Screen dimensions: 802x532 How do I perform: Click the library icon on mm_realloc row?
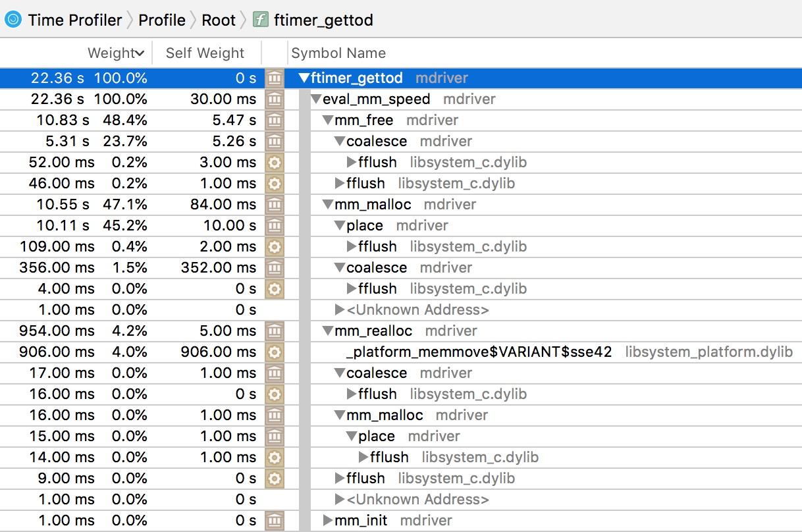click(275, 331)
